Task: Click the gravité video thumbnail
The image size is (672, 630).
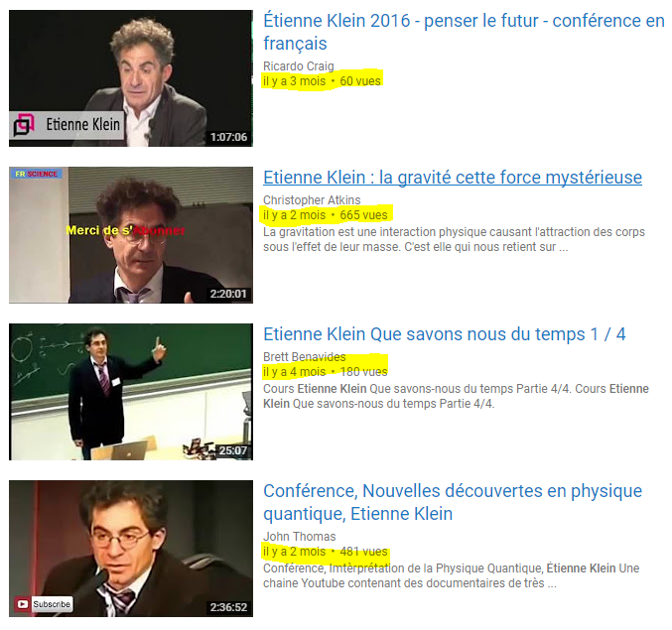Action: coord(131,235)
